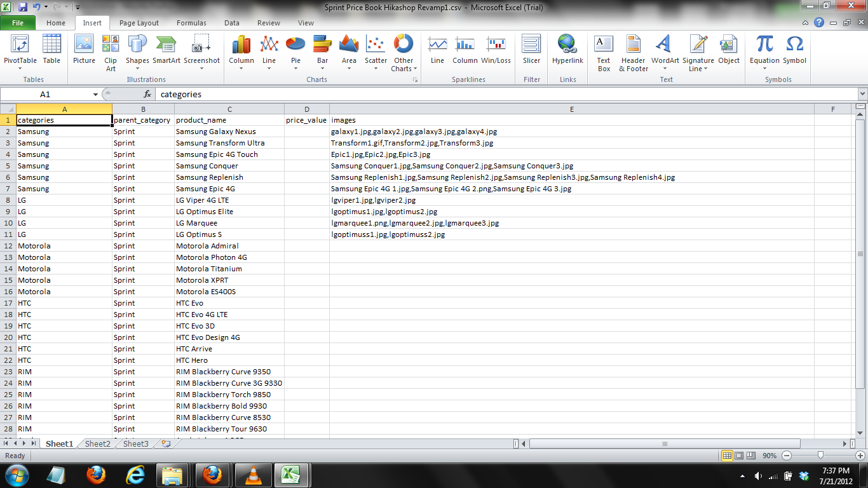868x488 pixels.
Task: Launch VLC media player from taskbar
Action: pos(253,475)
